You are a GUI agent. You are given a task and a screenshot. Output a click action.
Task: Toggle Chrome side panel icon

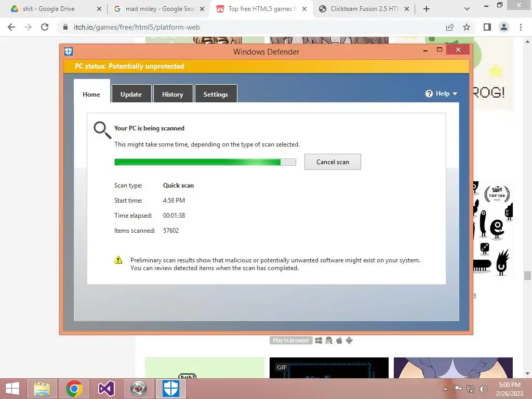(487, 27)
